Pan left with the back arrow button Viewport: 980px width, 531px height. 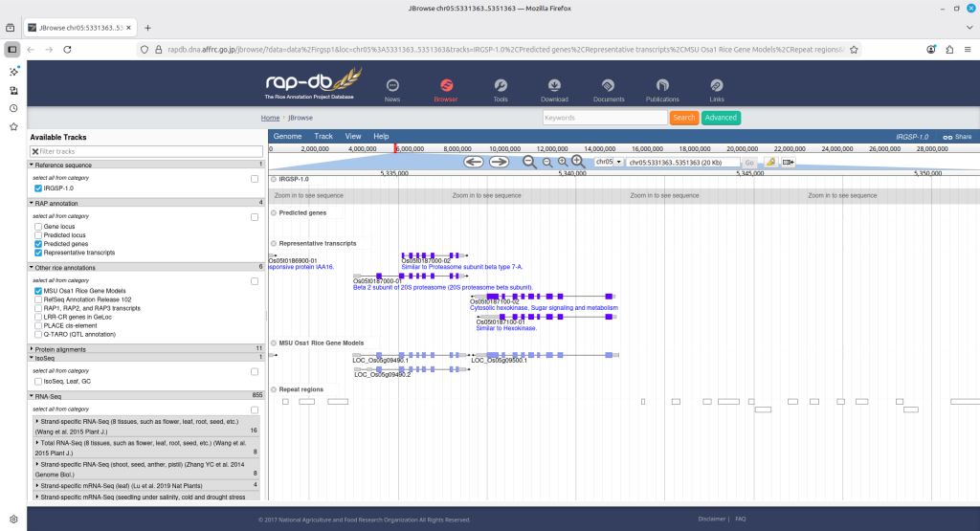click(473, 162)
